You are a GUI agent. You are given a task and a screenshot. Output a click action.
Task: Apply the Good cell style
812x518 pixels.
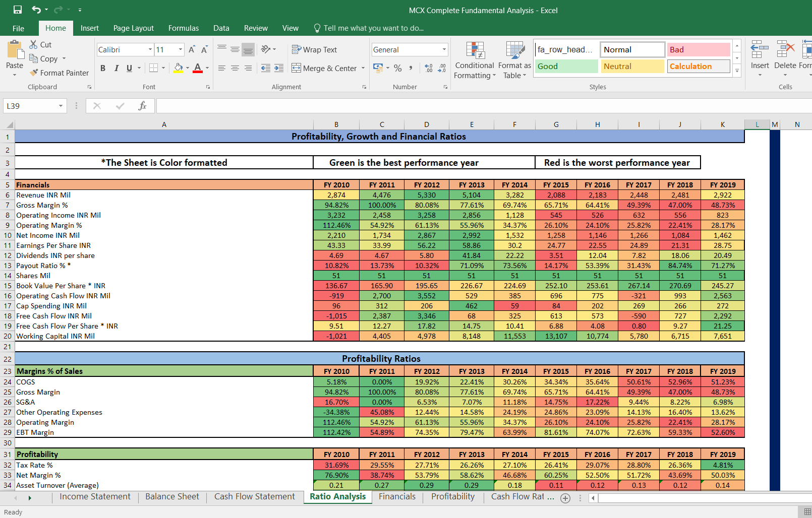click(566, 66)
